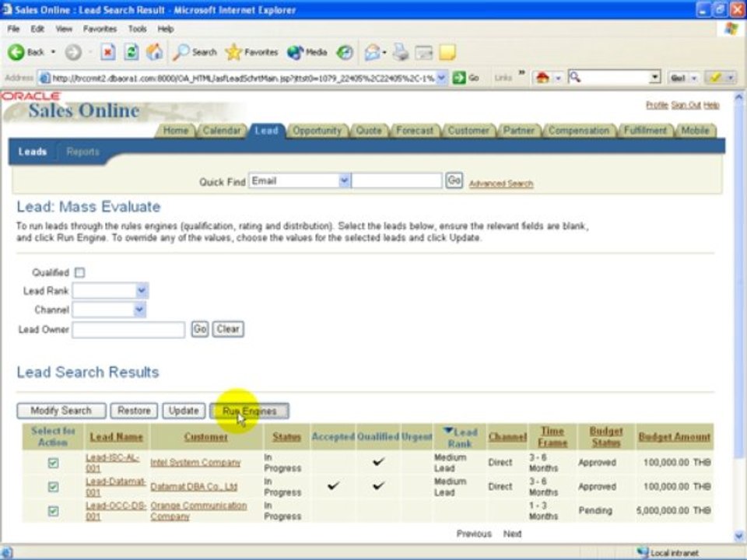Open the History clock icon
747x560 pixels.
click(345, 52)
